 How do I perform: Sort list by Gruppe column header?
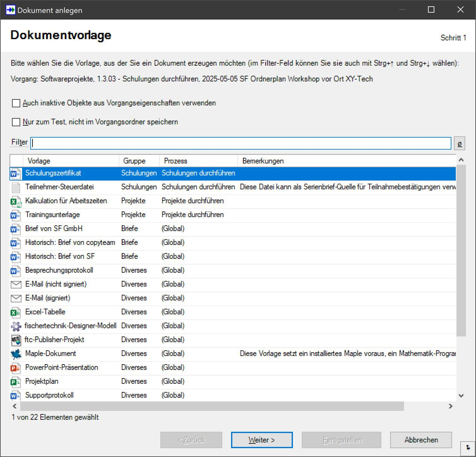pos(134,161)
